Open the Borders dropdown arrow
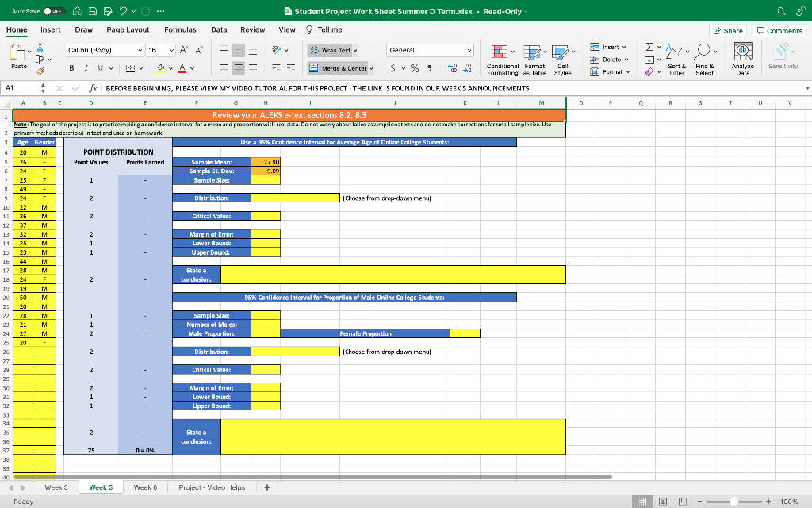 coord(141,68)
